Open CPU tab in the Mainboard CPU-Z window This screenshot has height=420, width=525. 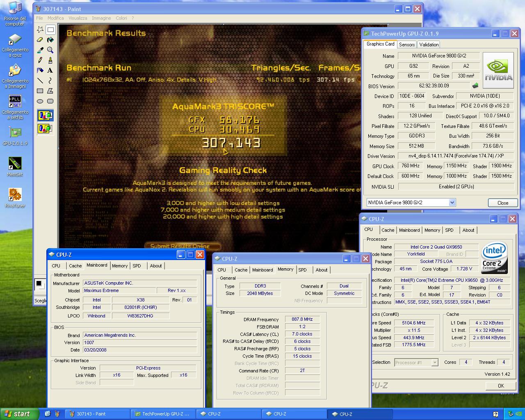(x=56, y=266)
